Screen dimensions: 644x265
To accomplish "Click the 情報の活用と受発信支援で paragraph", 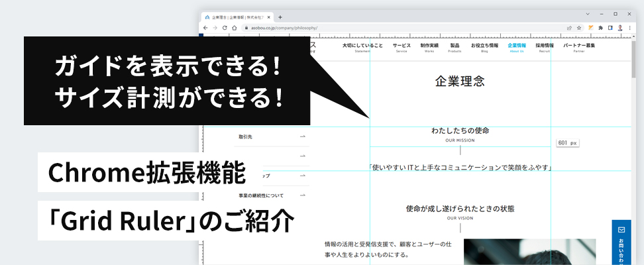I will [x=388, y=249].
